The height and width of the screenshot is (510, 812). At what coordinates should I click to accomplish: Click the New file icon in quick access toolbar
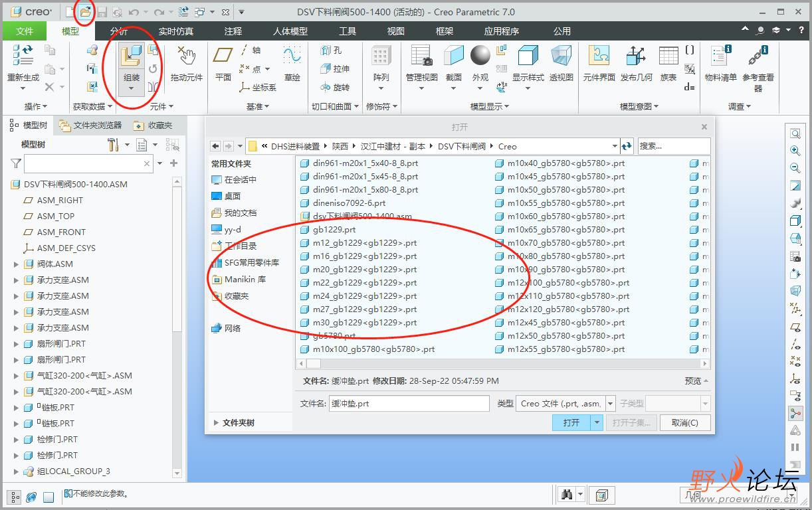click(x=70, y=11)
